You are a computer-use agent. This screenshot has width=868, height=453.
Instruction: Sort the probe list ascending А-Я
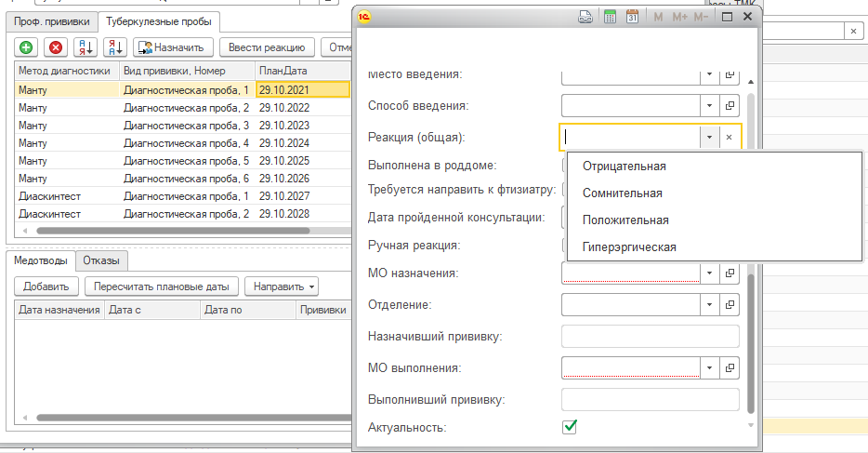click(x=85, y=47)
